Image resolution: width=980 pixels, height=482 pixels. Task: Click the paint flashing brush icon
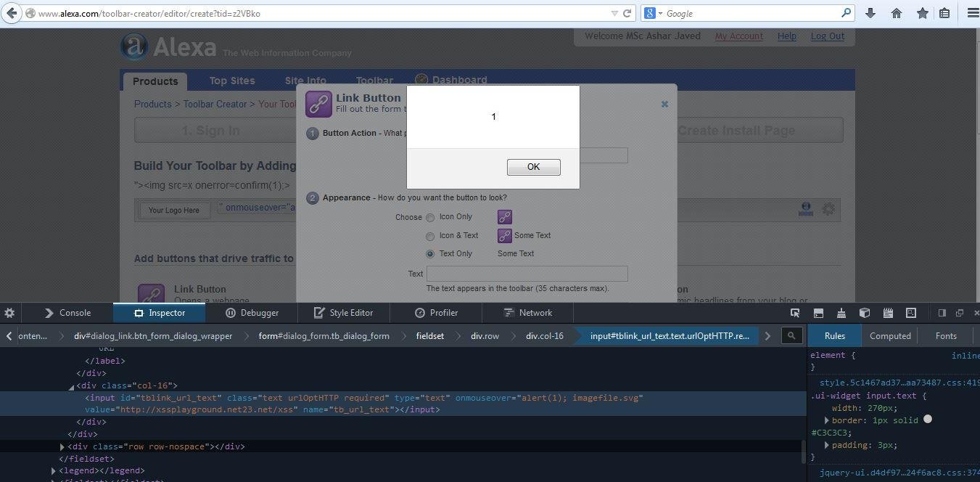coord(841,313)
